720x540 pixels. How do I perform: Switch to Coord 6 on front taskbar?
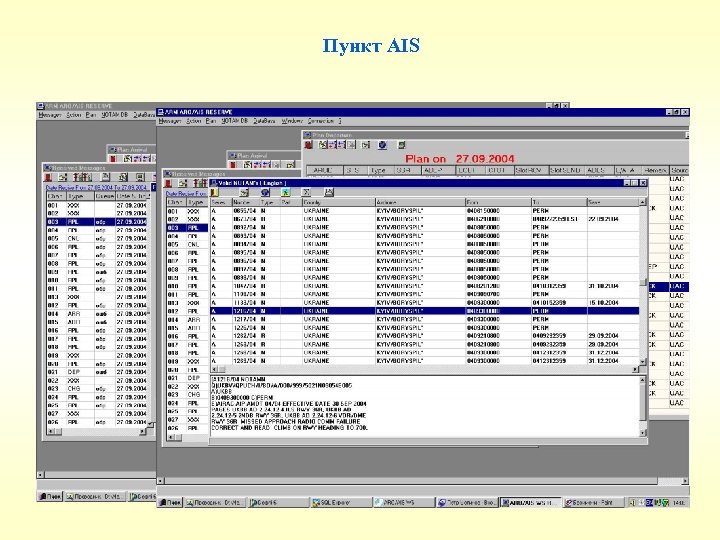[277, 503]
